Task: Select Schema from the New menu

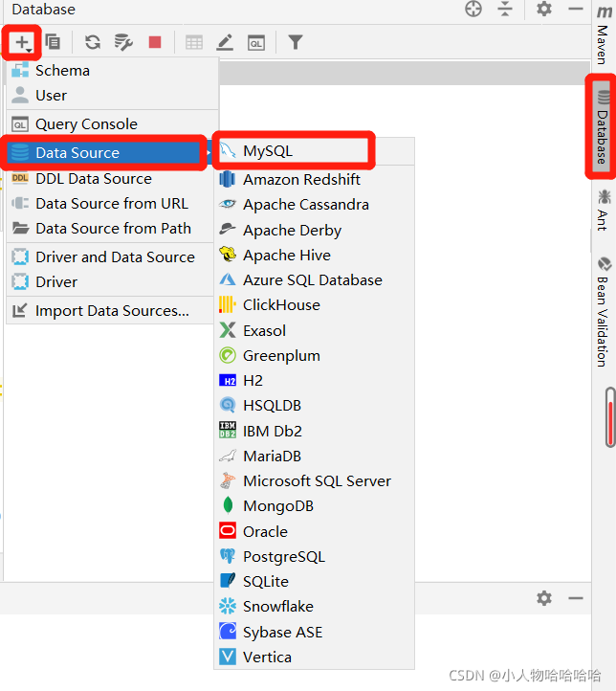Action: [x=113, y=71]
